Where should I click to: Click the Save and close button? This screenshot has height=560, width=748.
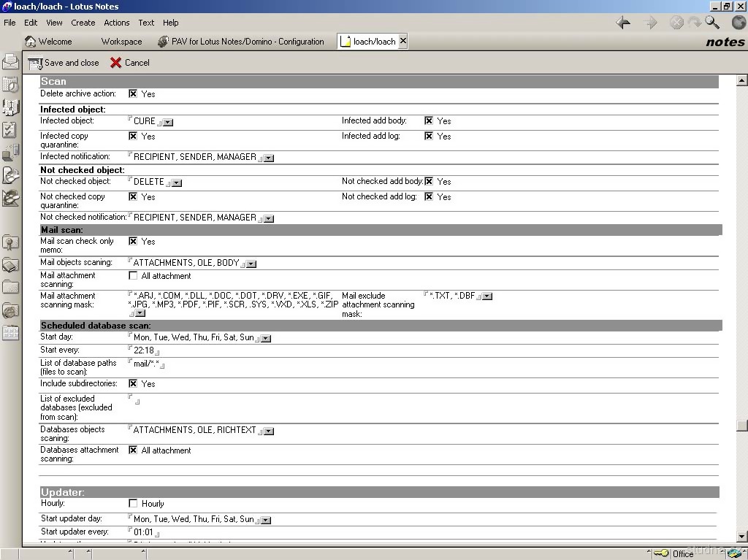click(64, 63)
